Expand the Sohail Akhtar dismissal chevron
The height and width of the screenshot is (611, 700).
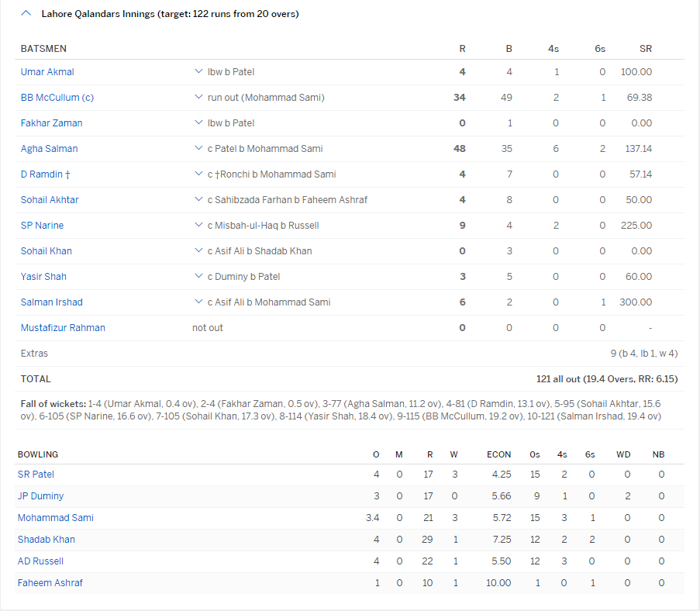tap(198, 199)
